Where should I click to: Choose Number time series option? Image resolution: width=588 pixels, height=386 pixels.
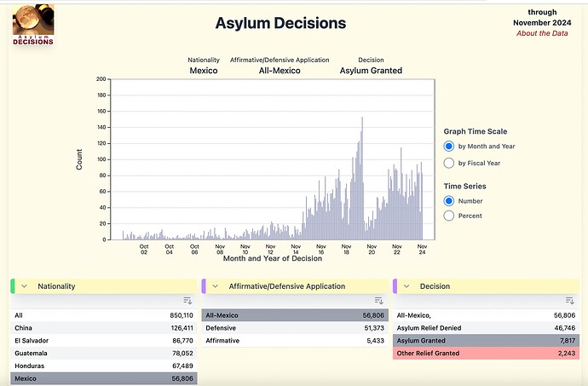(448, 201)
